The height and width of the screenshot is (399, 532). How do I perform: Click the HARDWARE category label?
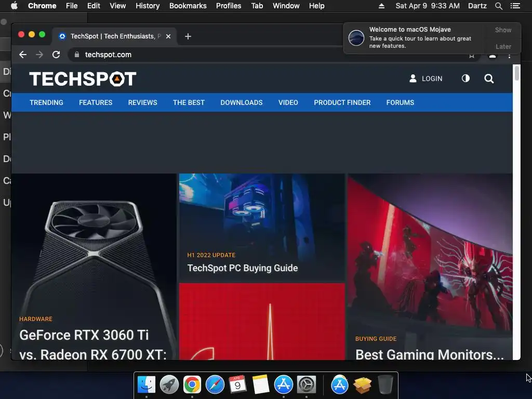click(x=36, y=319)
